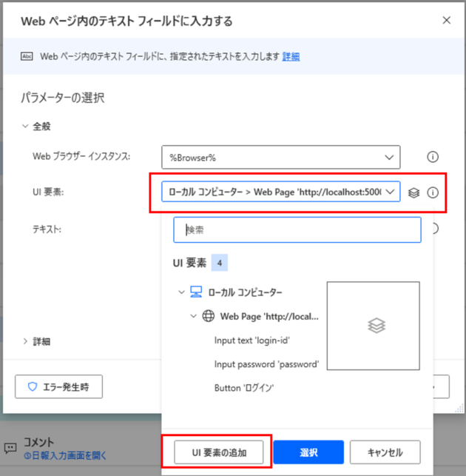Select Input password 'password' element
The width and height of the screenshot is (466, 476).
266,364
